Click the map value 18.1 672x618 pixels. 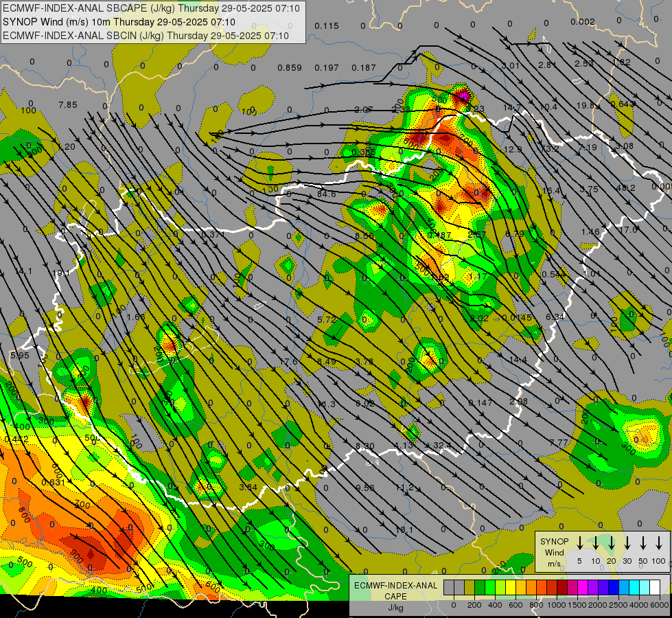(404, 530)
